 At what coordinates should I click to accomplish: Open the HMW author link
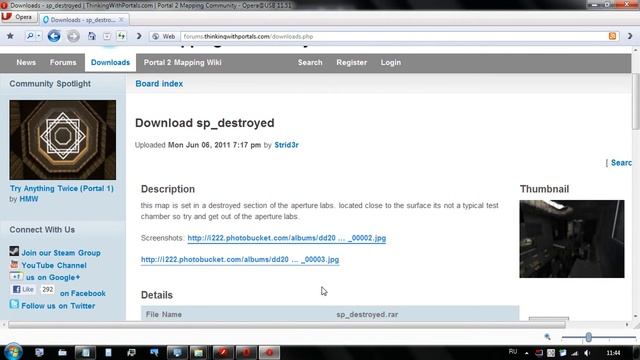(29, 199)
